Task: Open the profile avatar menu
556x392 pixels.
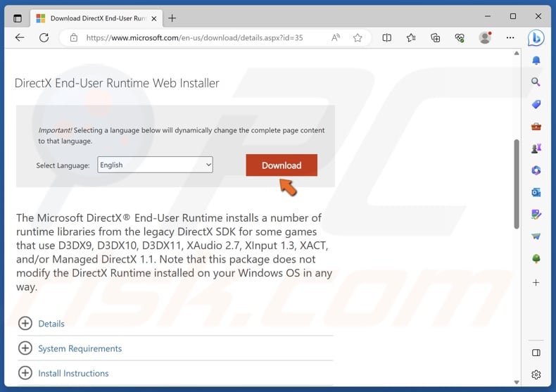Action: coord(485,37)
